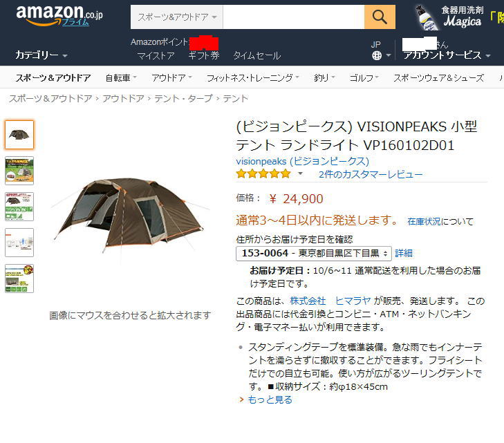Image resolution: width=504 pixels, height=443 pixels.
Task: Open the delivery address 153-0064 selector
Action: [313, 253]
